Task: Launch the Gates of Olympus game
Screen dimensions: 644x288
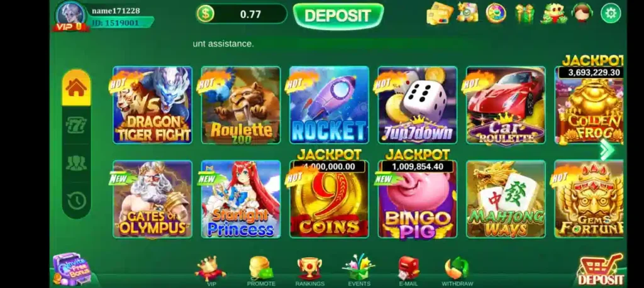Action: click(152, 199)
